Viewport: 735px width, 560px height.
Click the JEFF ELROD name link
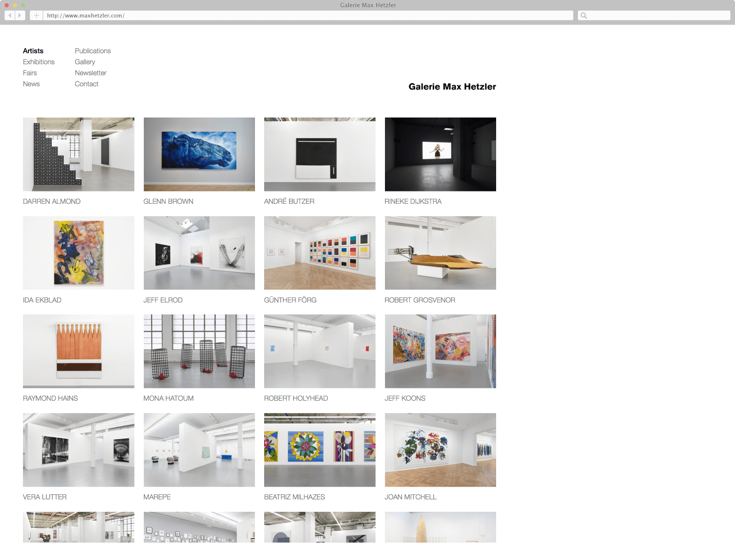click(x=163, y=300)
